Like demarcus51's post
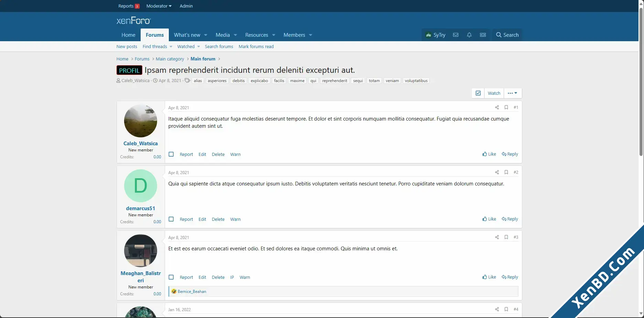This screenshot has height=318, width=644. pyautogui.click(x=489, y=219)
